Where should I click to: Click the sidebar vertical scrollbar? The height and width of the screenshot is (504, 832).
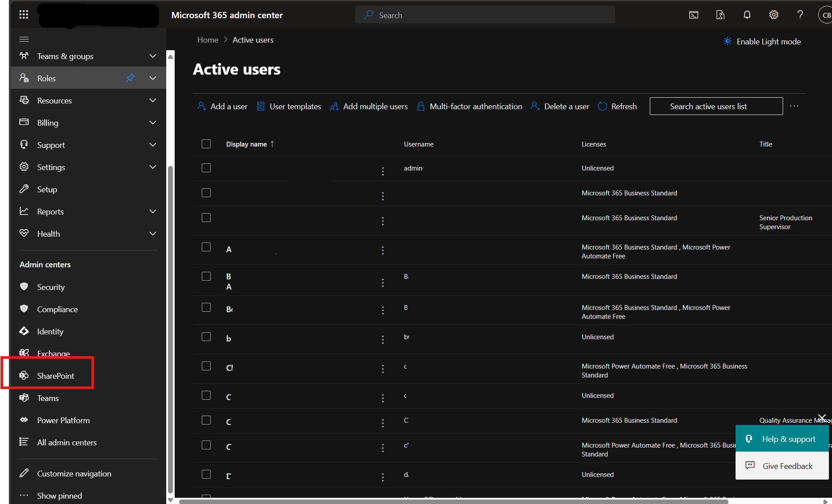coord(170,329)
